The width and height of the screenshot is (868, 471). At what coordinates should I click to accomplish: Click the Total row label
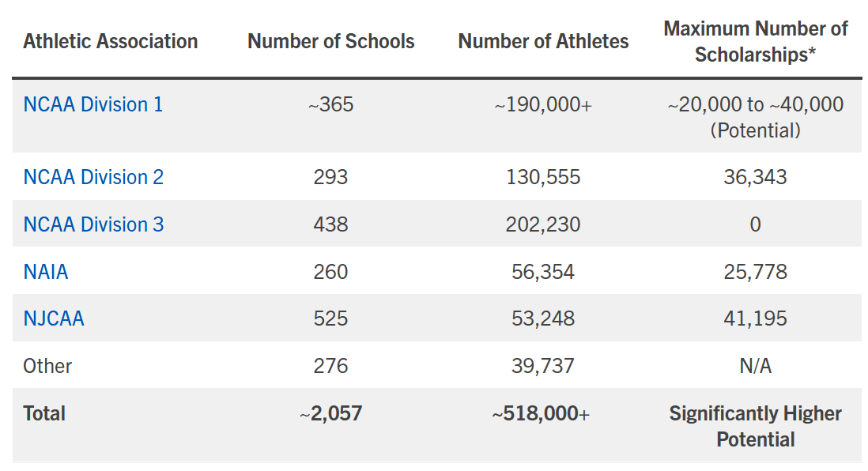pos(44,413)
